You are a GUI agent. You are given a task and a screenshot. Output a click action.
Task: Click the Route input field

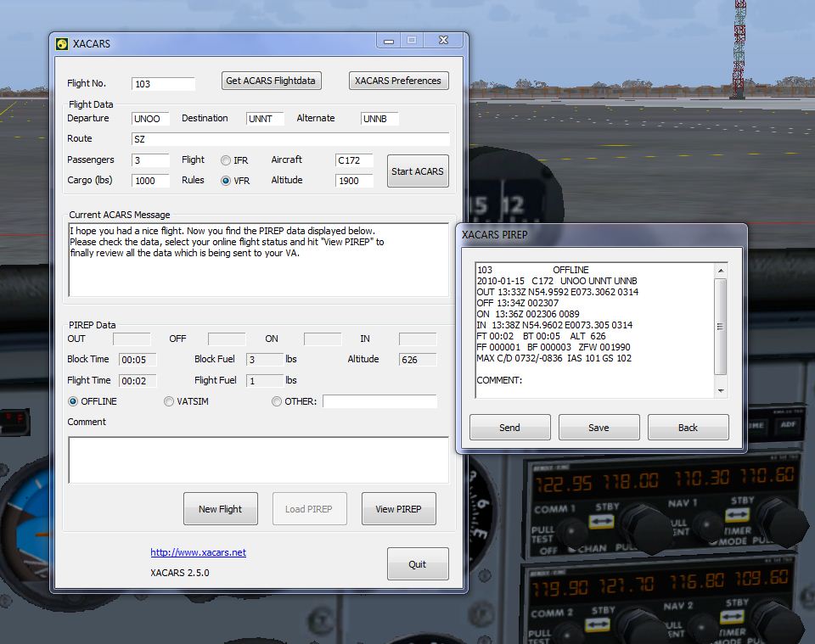click(x=290, y=139)
